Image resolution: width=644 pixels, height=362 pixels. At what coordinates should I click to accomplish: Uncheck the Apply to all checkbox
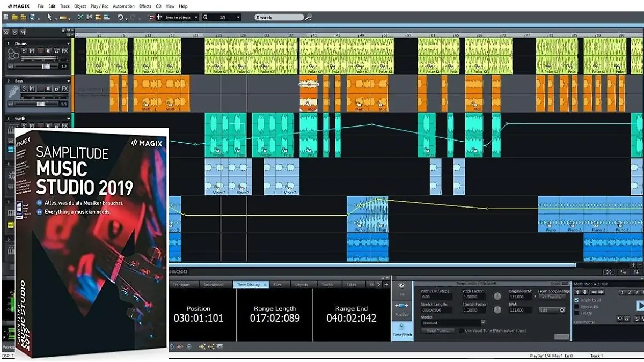pos(576,300)
